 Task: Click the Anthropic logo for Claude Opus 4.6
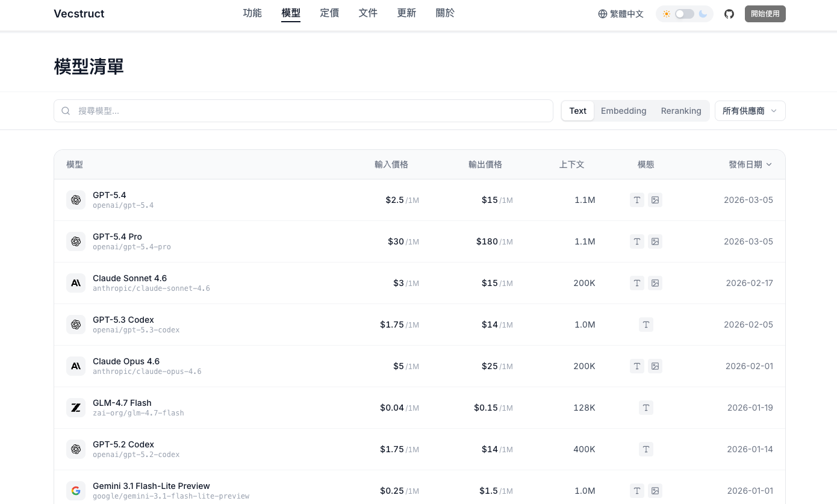pyautogui.click(x=76, y=366)
